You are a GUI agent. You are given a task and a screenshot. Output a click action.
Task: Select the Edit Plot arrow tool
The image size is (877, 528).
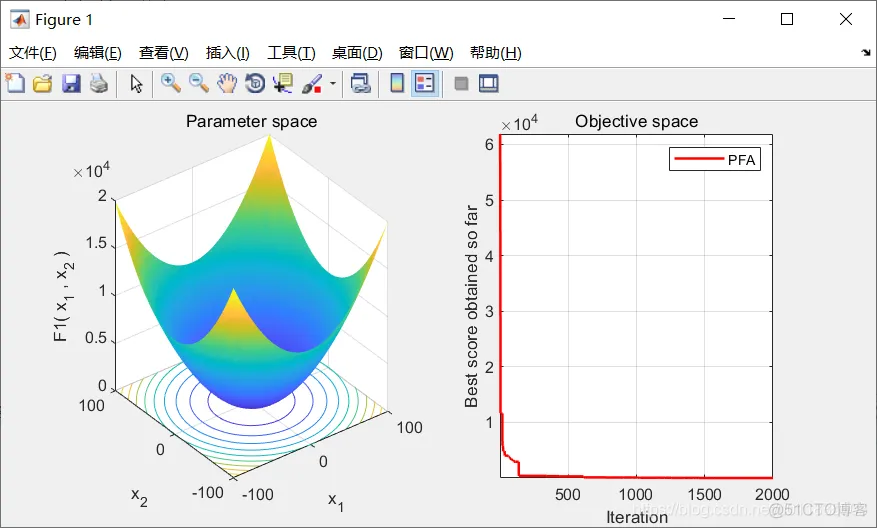(136, 83)
